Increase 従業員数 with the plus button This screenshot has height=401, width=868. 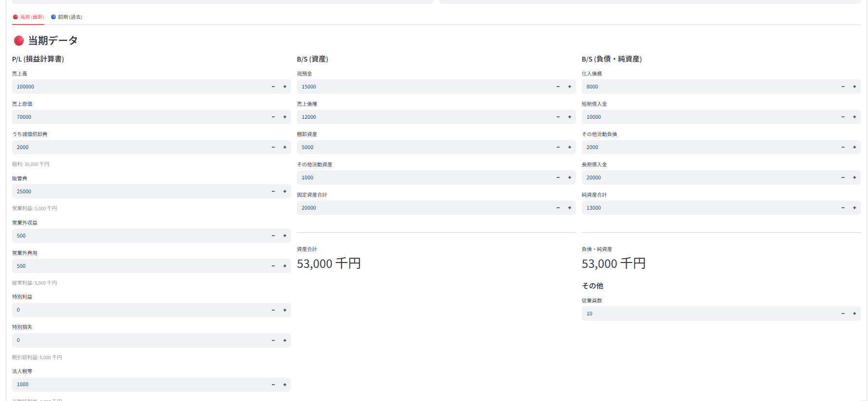click(855, 313)
